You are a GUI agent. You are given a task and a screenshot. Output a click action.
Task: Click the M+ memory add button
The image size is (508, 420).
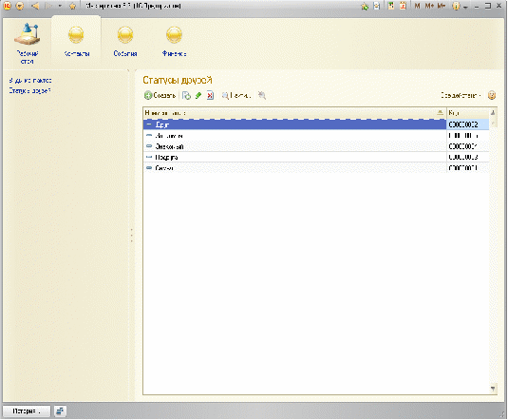(429, 6)
